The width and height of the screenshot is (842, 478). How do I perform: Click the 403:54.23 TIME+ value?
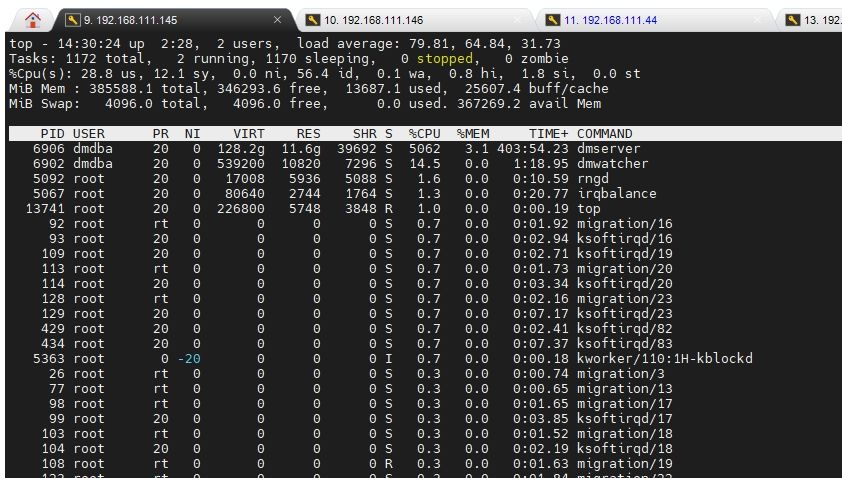(x=533, y=149)
